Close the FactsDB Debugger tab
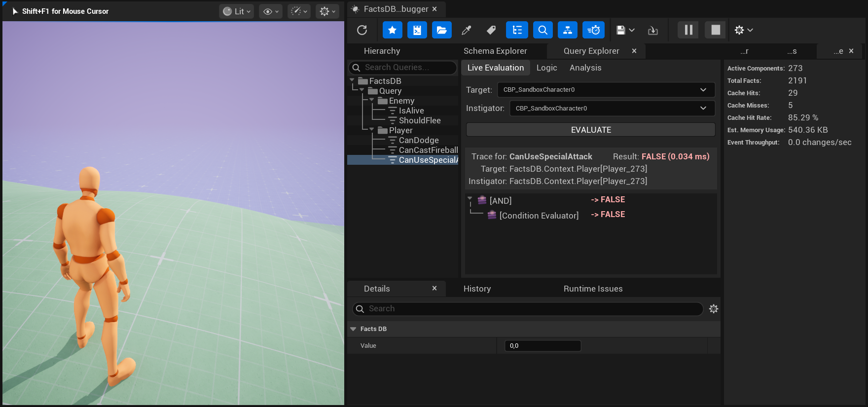This screenshot has width=868, height=407. [x=434, y=9]
